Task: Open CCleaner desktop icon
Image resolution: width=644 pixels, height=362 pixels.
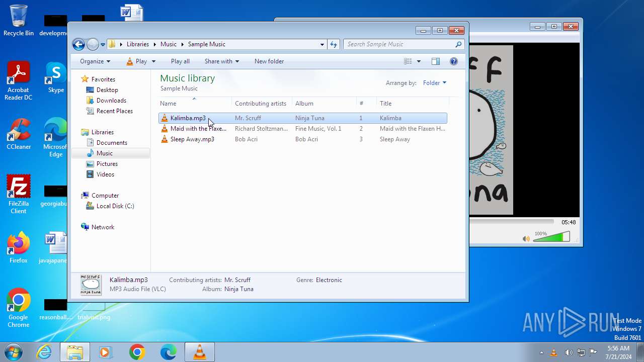Action: [19, 134]
